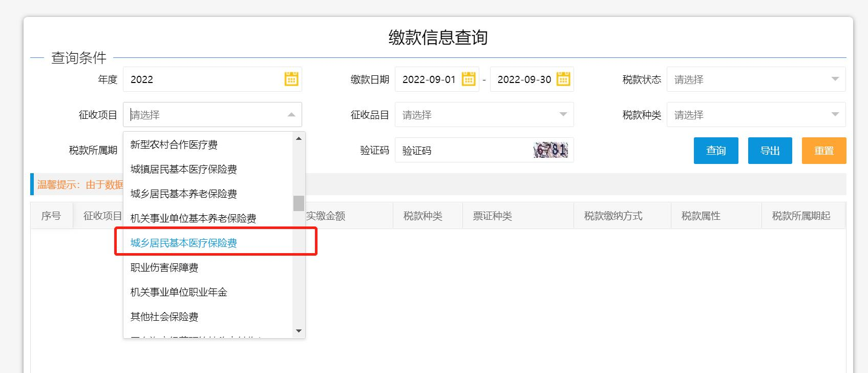The width and height of the screenshot is (868, 373).
Task: Focus the 验证码 input field
Action: click(461, 151)
